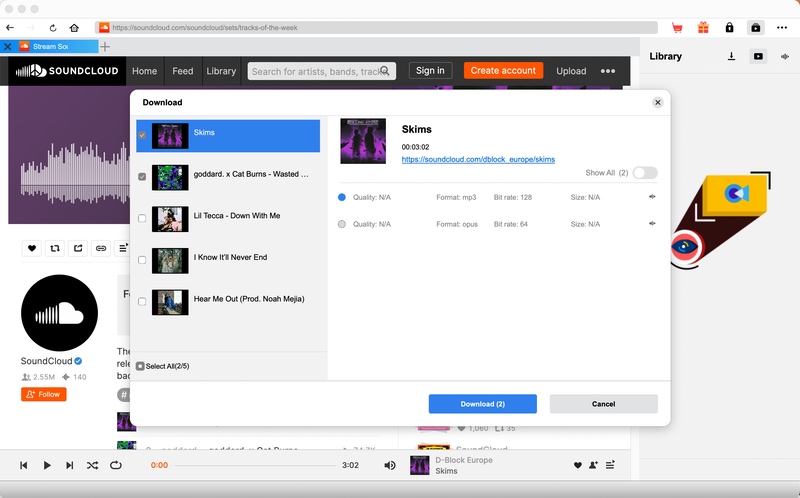Click the Sign in button
The width and height of the screenshot is (800, 498).
430,70
